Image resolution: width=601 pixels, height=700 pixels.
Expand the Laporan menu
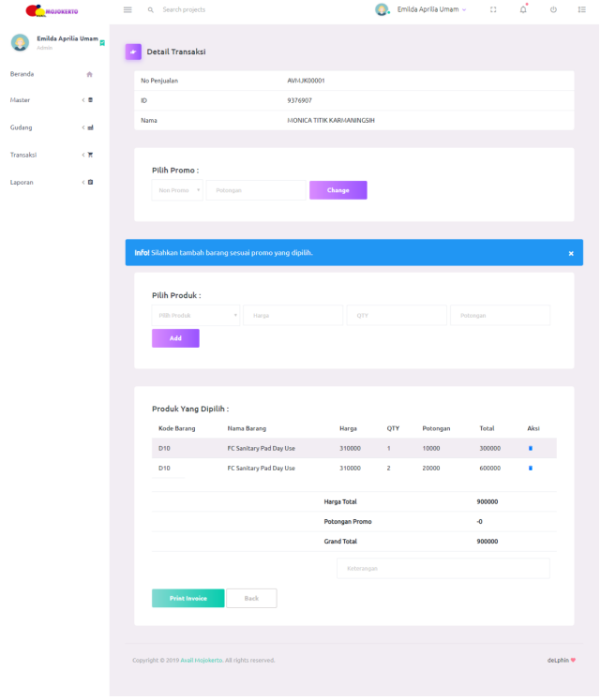[22, 182]
